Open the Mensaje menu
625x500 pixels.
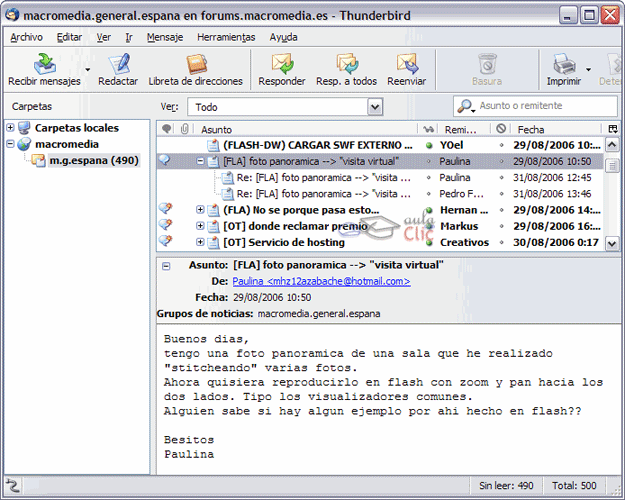click(164, 37)
